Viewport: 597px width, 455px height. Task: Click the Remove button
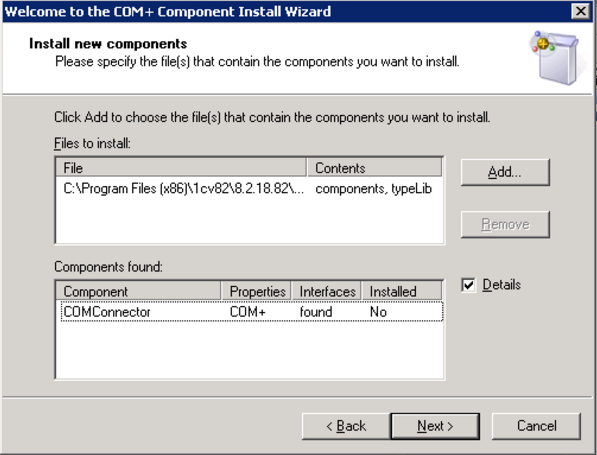[x=505, y=224]
